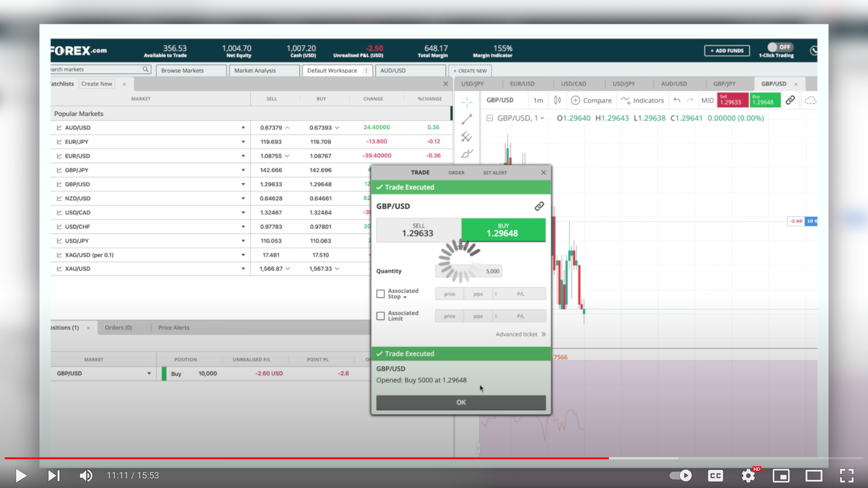Open chart for AUD/USD row icon
Viewport: 868px width, 488px height.
tap(59, 127)
